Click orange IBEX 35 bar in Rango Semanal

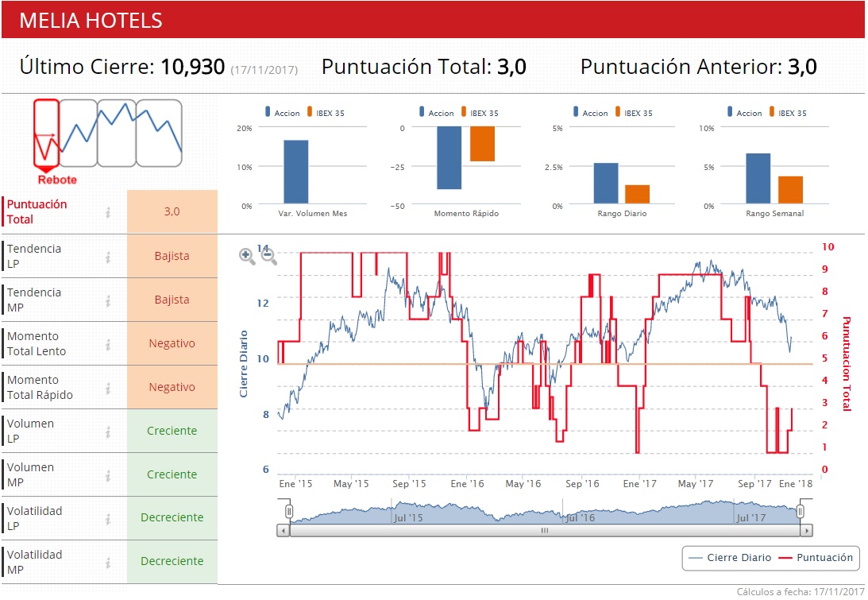pyautogui.click(x=790, y=190)
